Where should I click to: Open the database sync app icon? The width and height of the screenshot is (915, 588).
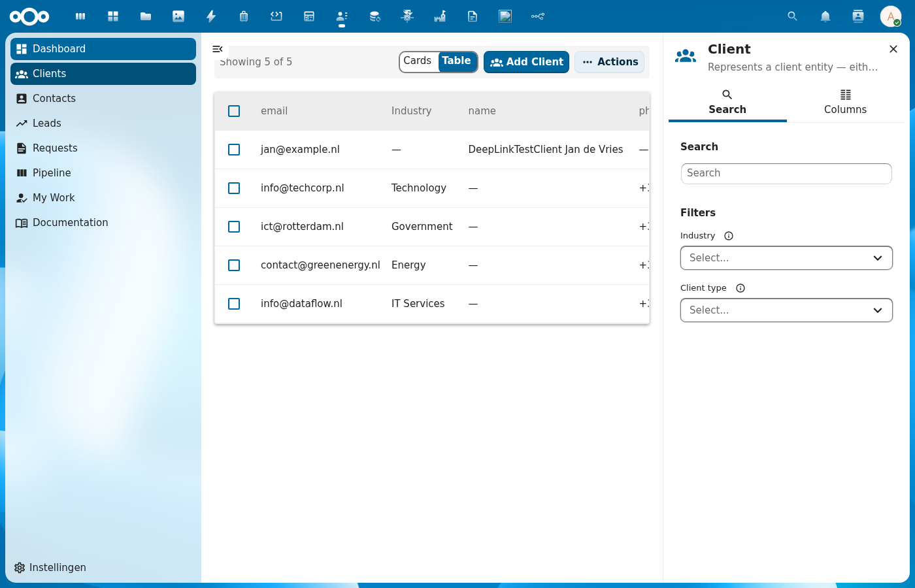(374, 16)
